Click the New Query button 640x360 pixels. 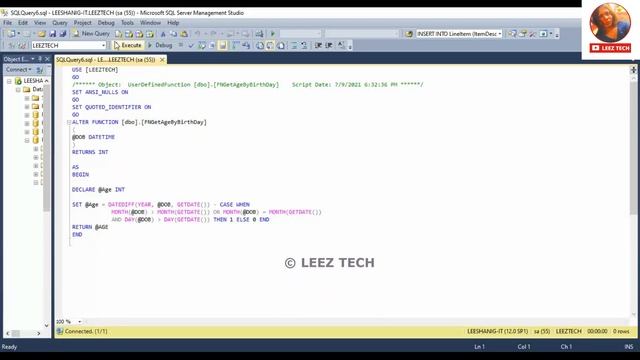91,33
